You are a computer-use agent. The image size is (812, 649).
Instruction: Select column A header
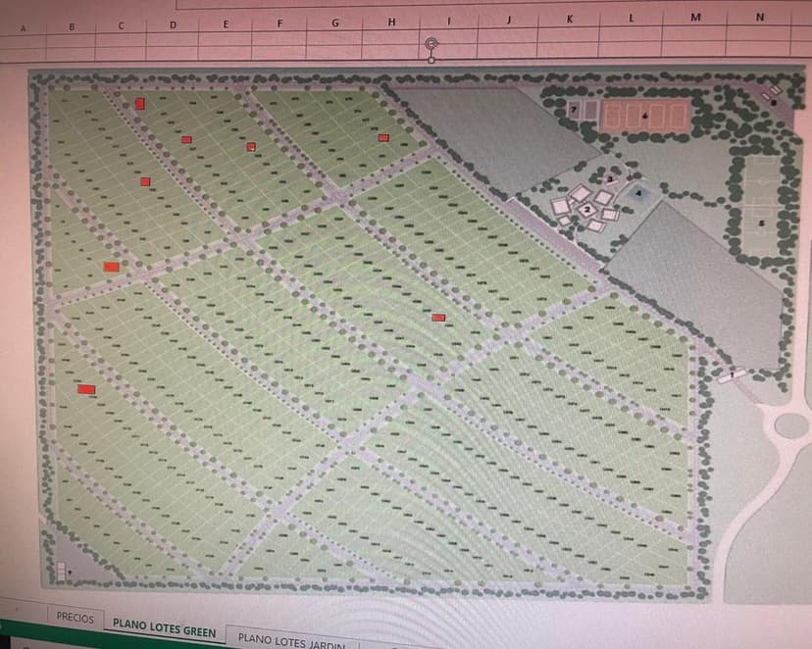pyautogui.click(x=23, y=28)
